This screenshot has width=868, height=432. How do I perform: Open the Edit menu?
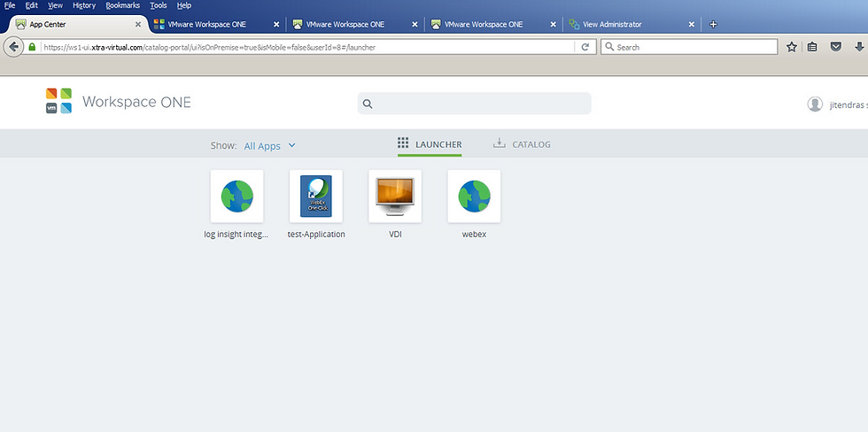[x=31, y=5]
